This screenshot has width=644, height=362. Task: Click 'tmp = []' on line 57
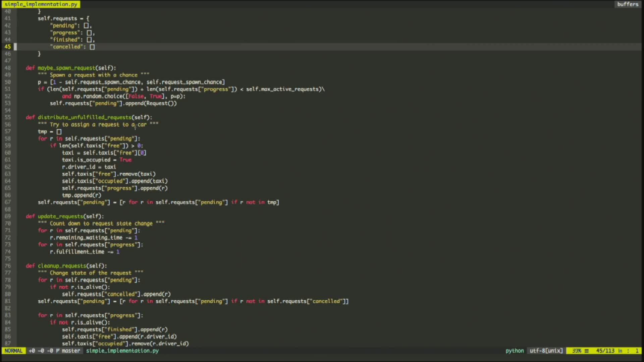point(50,131)
